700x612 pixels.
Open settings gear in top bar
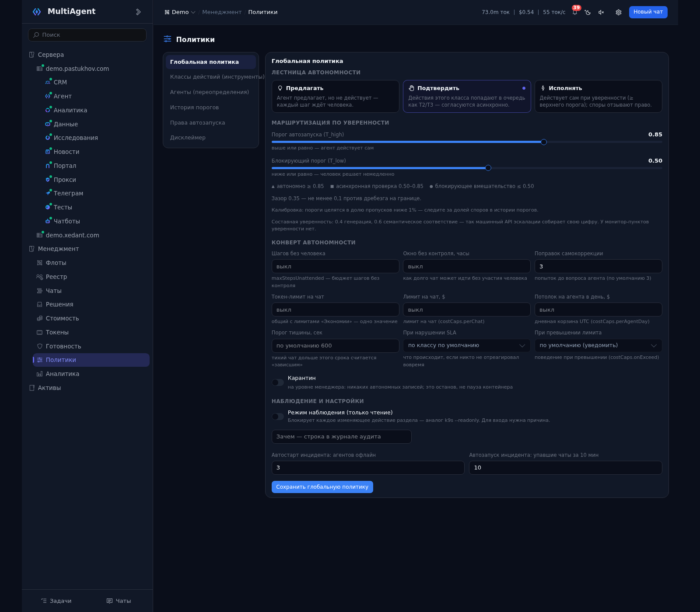619,12
